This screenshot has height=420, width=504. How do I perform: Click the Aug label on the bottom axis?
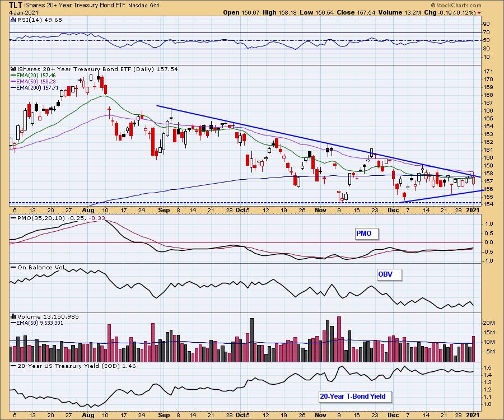(88, 415)
